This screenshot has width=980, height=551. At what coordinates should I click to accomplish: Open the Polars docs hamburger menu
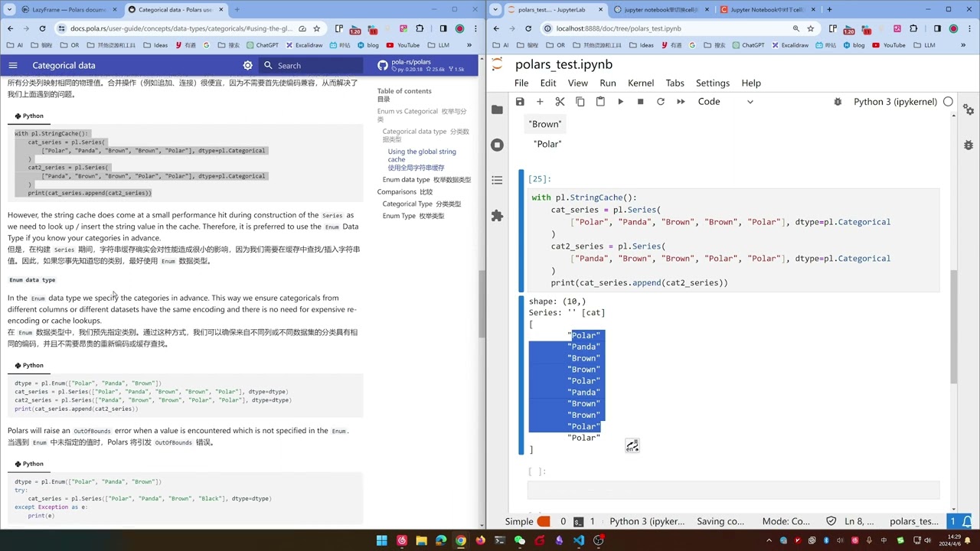[15, 66]
